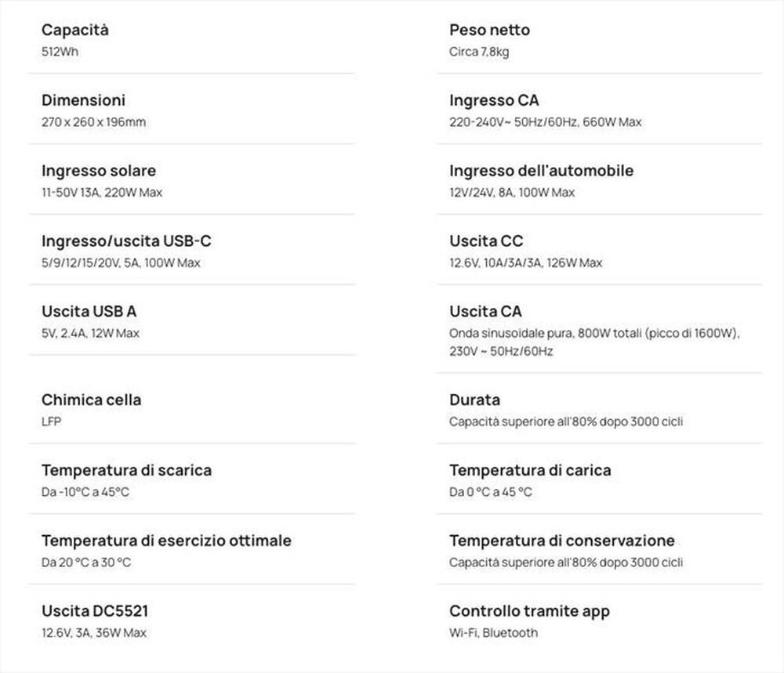
Task: Select the Ingresso solare label
Action: [99, 171]
